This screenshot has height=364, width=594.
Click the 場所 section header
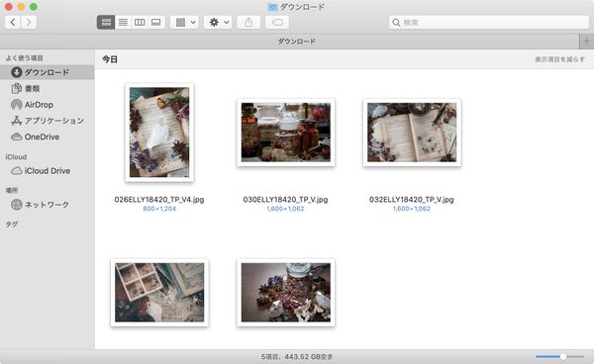(x=12, y=190)
